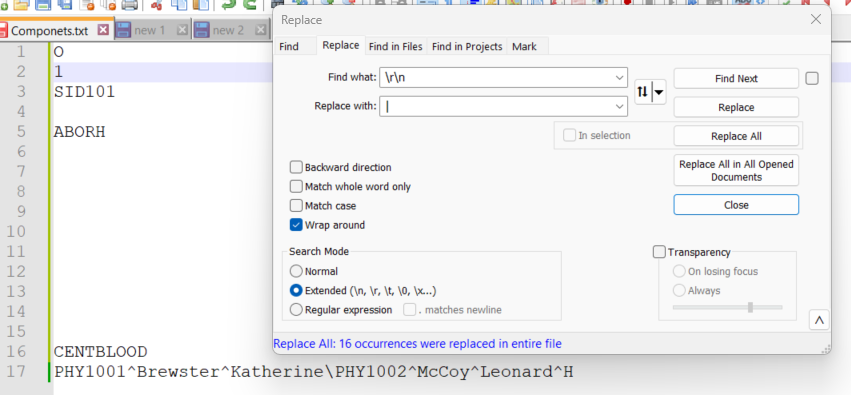Click the Redo toolbar icon

[x=250, y=4]
